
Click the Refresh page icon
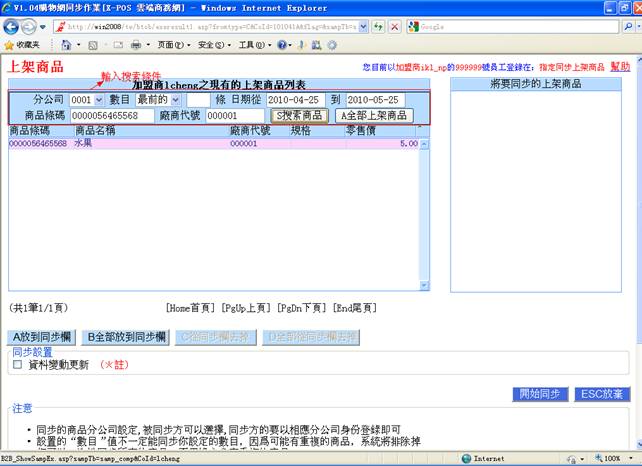pyautogui.click(x=379, y=26)
